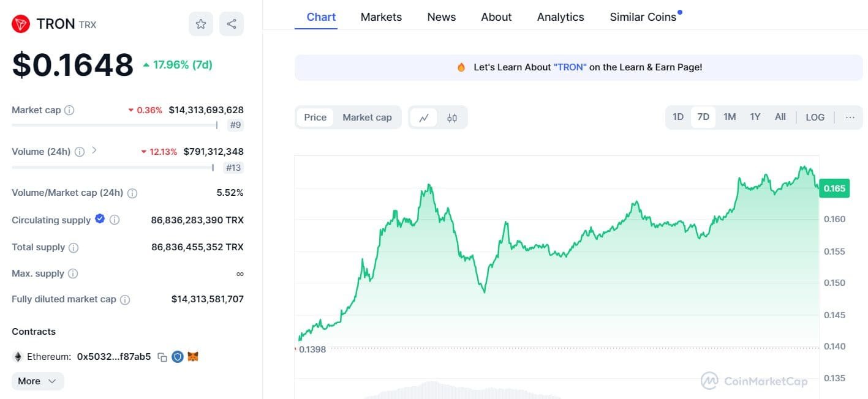Switch chart back to Price view
This screenshot has width=868, height=399.
click(x=315, y=117)
